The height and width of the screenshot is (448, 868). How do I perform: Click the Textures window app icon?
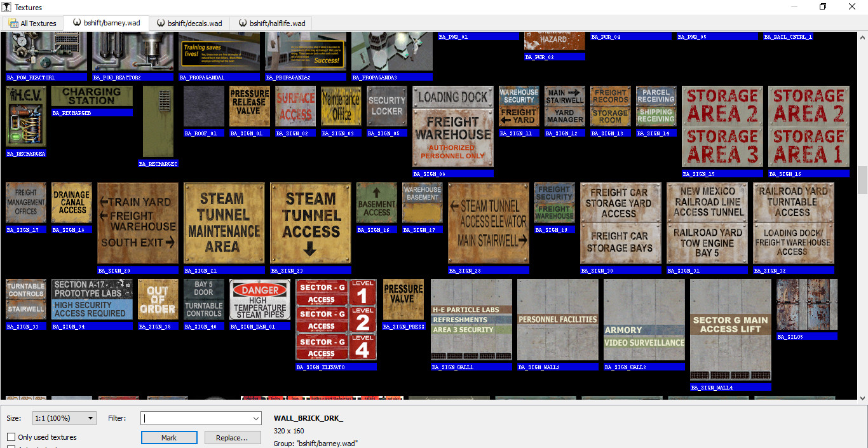pos(7,8)
